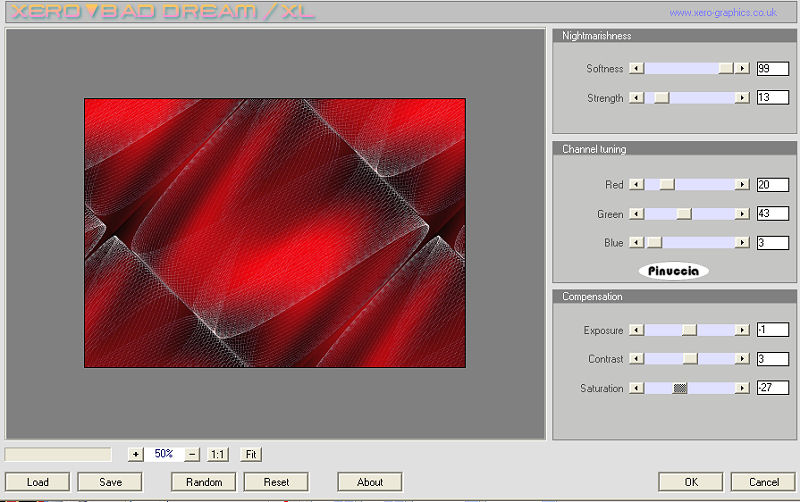Open the xero-graphics.co.uk link
Viewport: 800px width, 502px height.
[x=723, y=12]
